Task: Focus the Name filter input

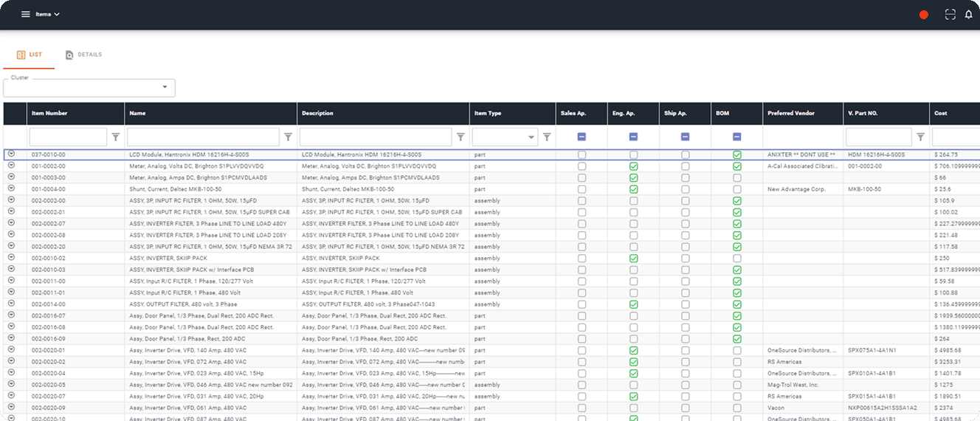Action: pos(204,137)
